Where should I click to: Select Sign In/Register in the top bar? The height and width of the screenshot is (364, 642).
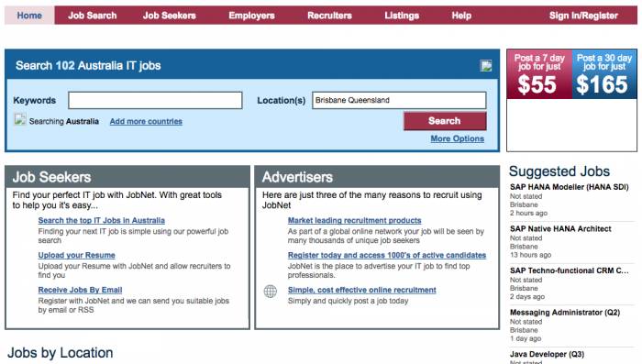click(x=583, y=16)
